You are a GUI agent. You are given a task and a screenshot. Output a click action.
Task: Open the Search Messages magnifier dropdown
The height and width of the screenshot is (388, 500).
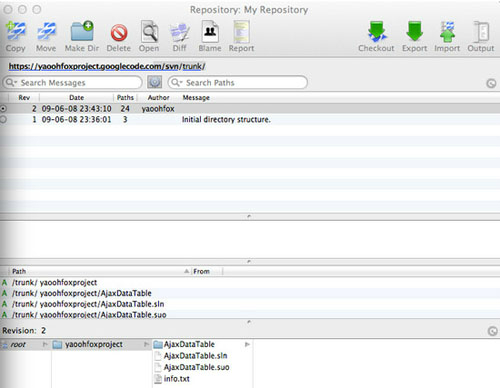pyautogui.click(x=11, y=82)
